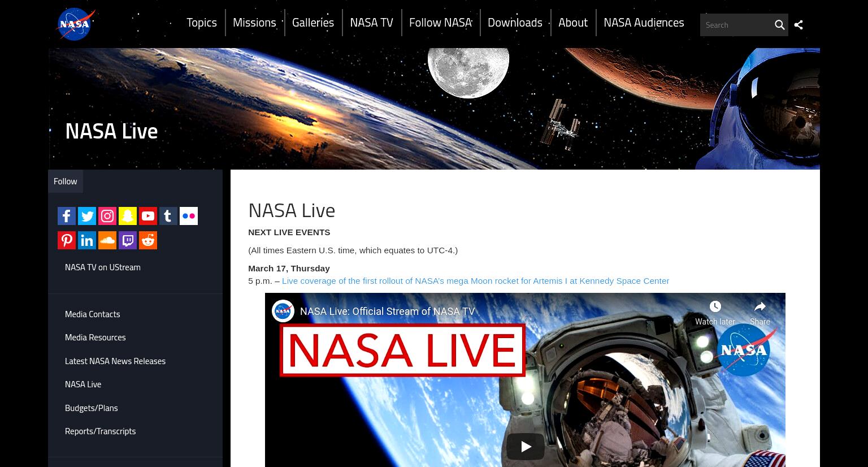Play the NASA Live video

[x=526, y=447]
